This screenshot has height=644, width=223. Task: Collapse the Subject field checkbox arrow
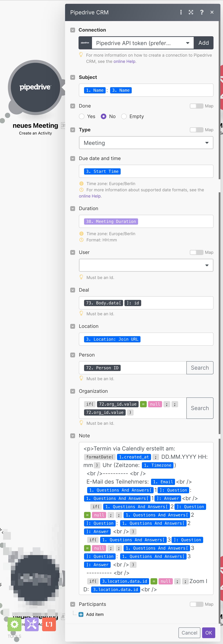[73, 77]
